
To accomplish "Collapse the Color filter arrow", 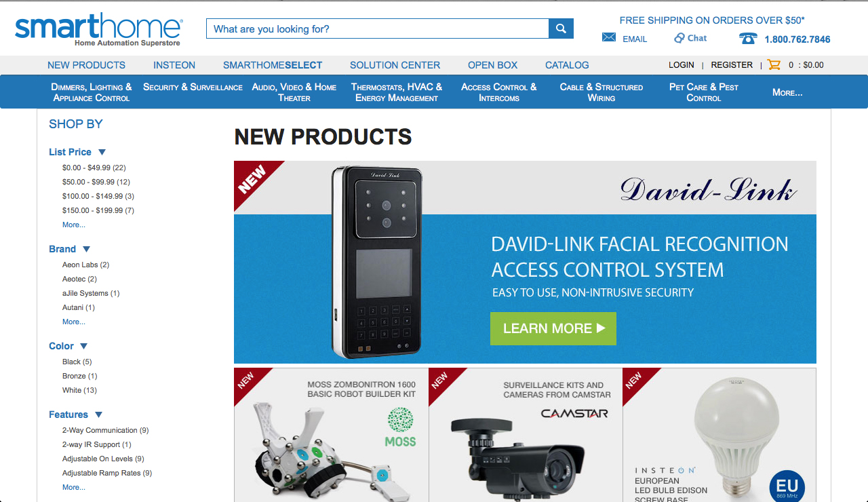I will pos(84,347).
